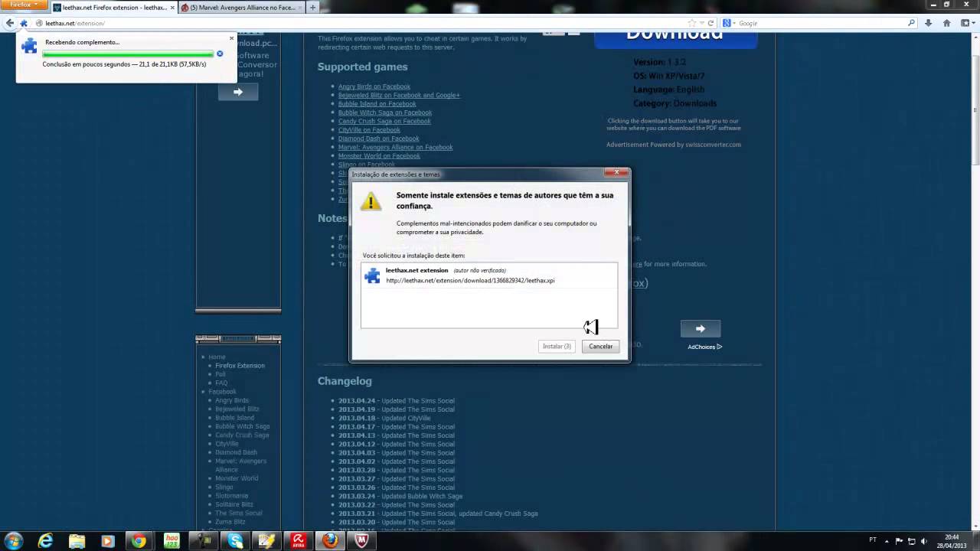The height and width of the screenshot is (551, 980).
Task: Click the 2013.04.24 changelog entry
Action: 397,400
